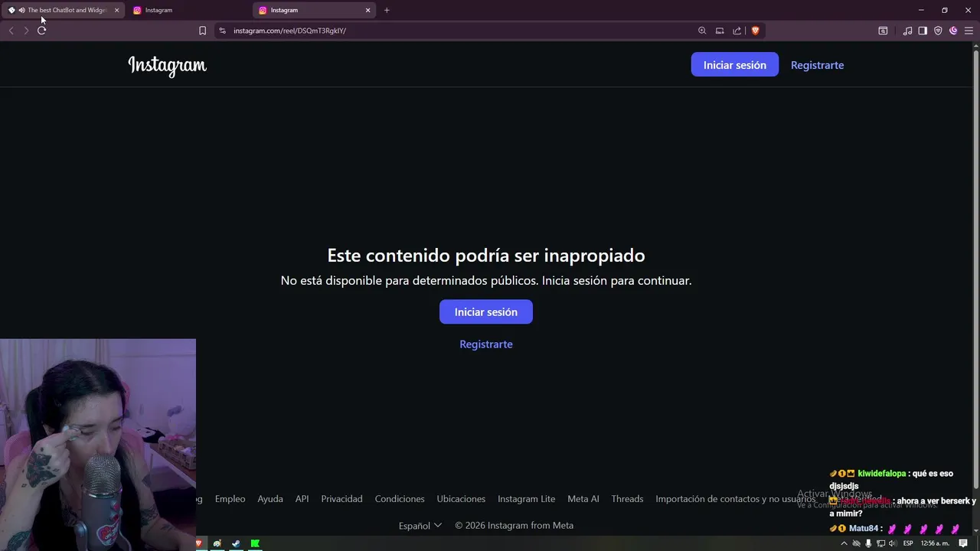Open the Empleo footer link
The image size is (980, 551).
(x=230, y=499)
